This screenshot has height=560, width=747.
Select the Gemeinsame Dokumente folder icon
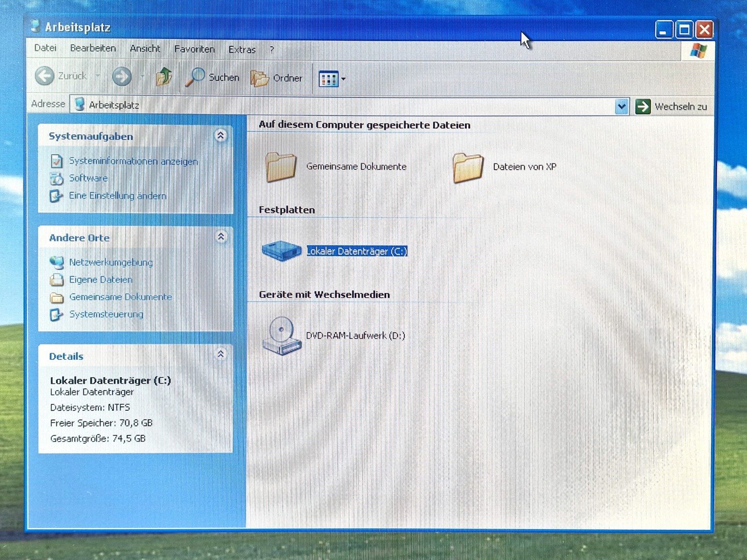(x=281, y=167)
